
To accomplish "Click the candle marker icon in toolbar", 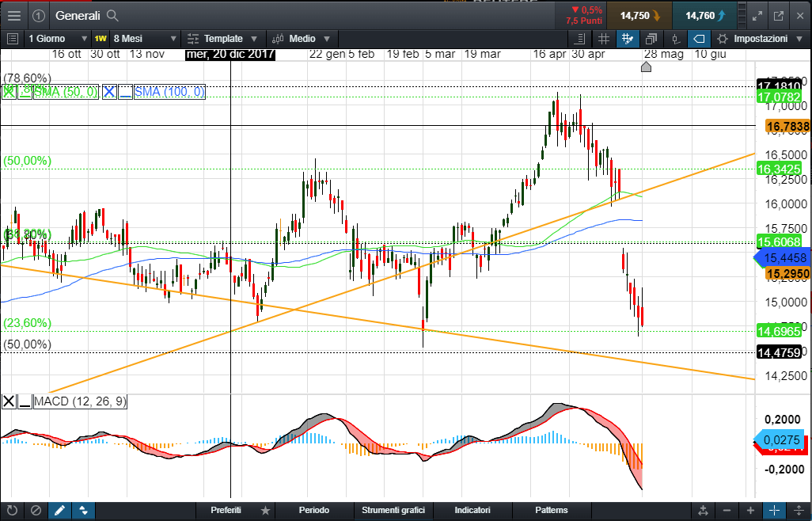I will pyautogui.click(x=675, y=39).
